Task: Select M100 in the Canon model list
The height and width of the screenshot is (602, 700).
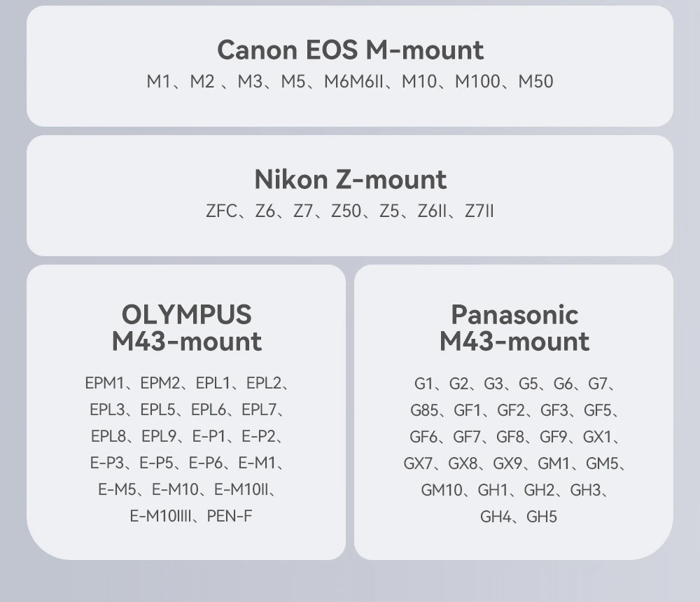Action: pos(477,82)
